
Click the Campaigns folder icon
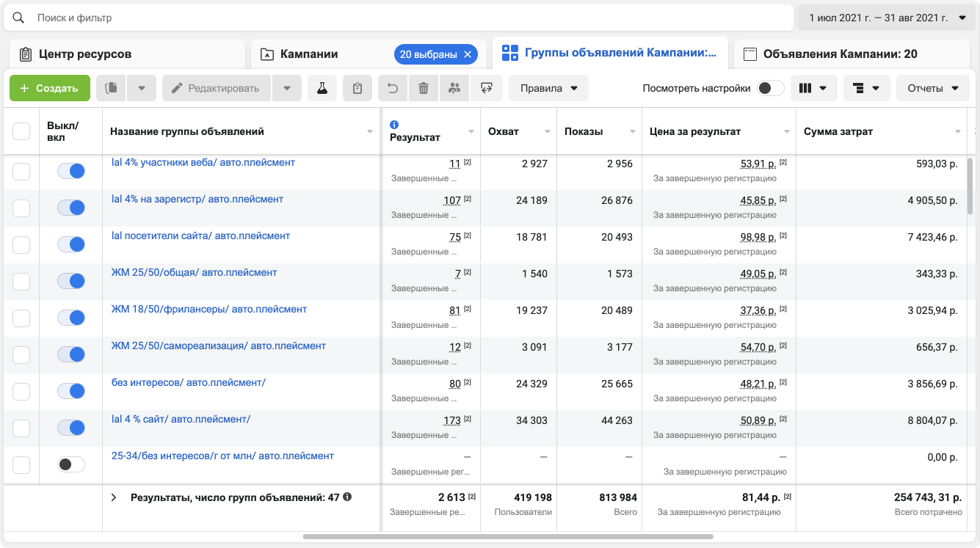coord(267,54)
